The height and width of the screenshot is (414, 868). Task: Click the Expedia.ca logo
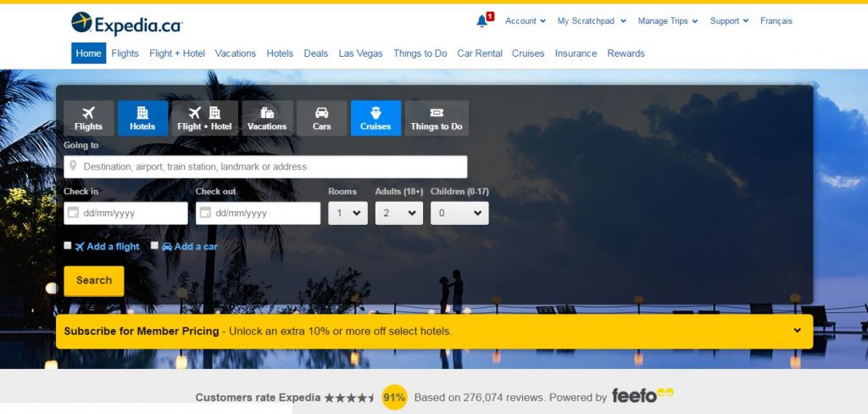[127, 23]
